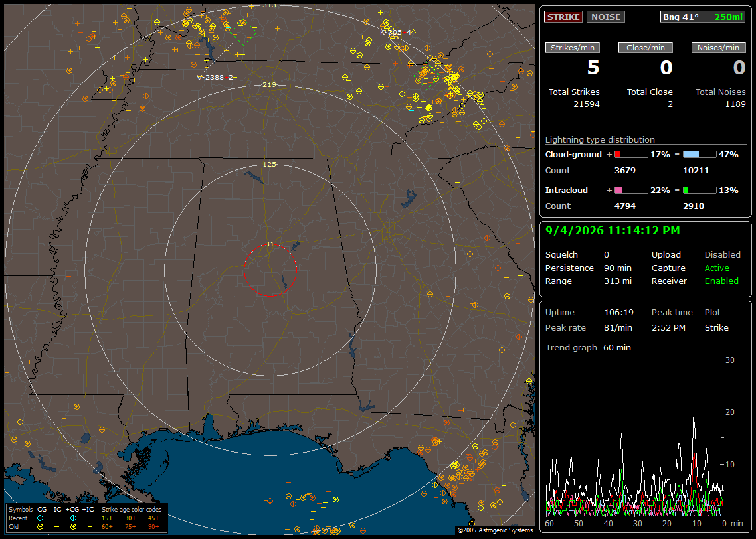Select the STRIKE mode button
756x539 pixels.
coord(563,17)
